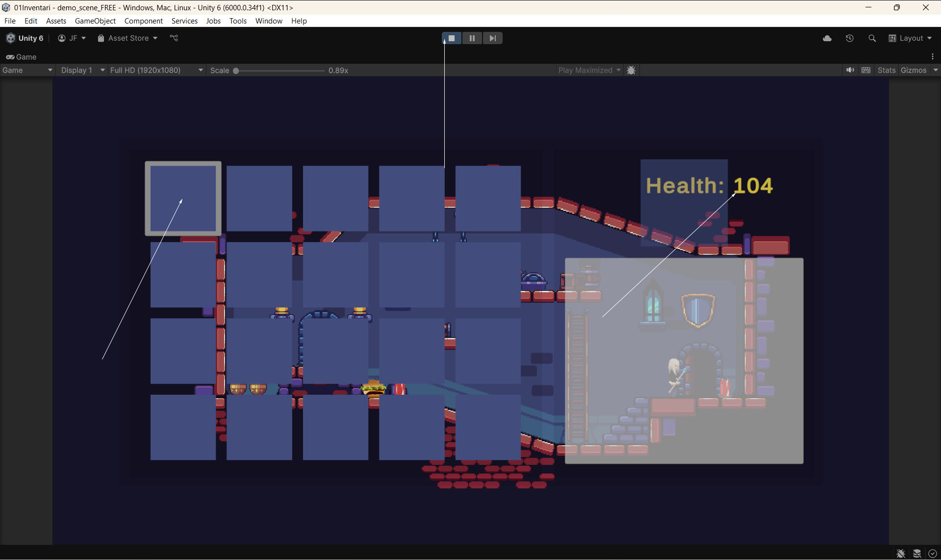Select the highlighted first inventory slot

(x=183, y=198)
